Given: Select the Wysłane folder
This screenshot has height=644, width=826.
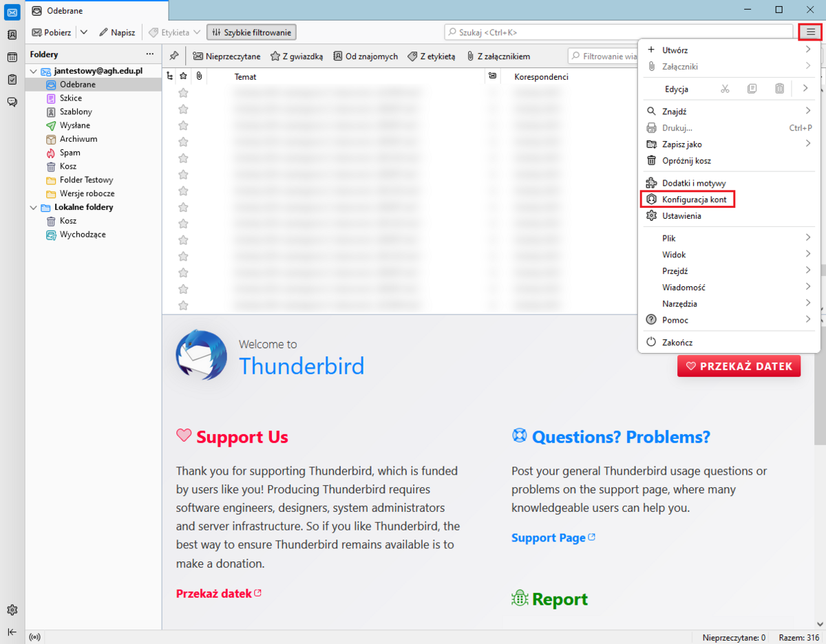Looking at the screenshot, I should tap(74, 125).
